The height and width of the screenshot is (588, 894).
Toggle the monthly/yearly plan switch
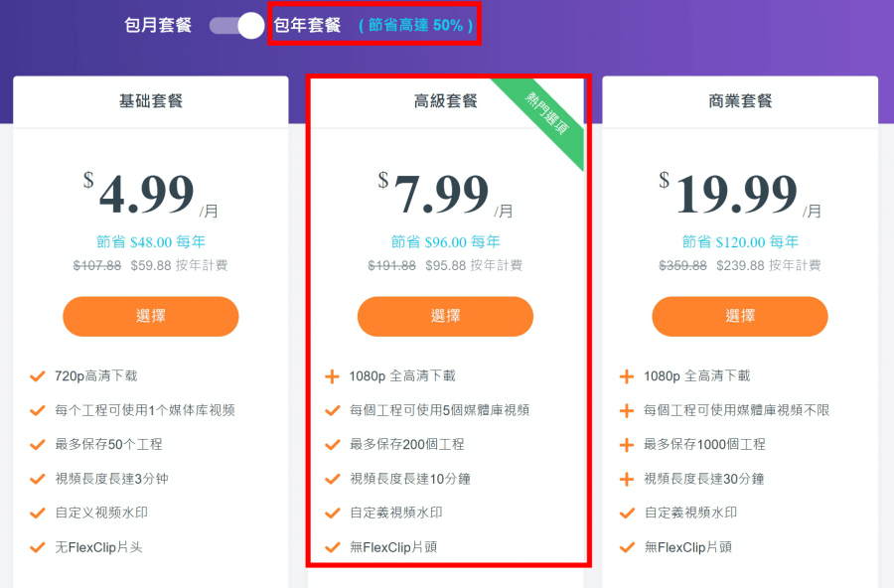(x=236, y=26)
